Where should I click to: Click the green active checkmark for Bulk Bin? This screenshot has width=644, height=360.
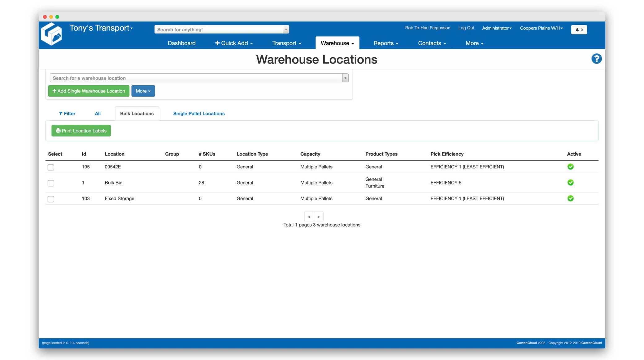click(x=570, y=183)
